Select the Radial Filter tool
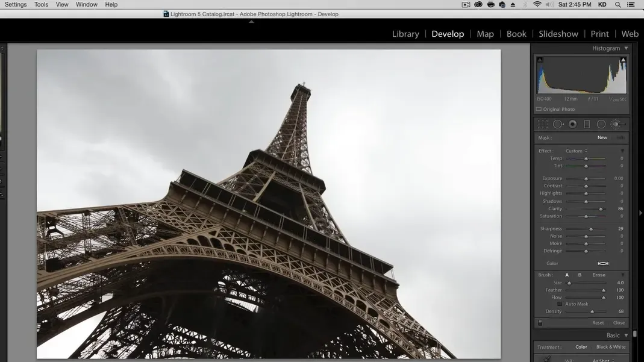 (x=601, y=124)
